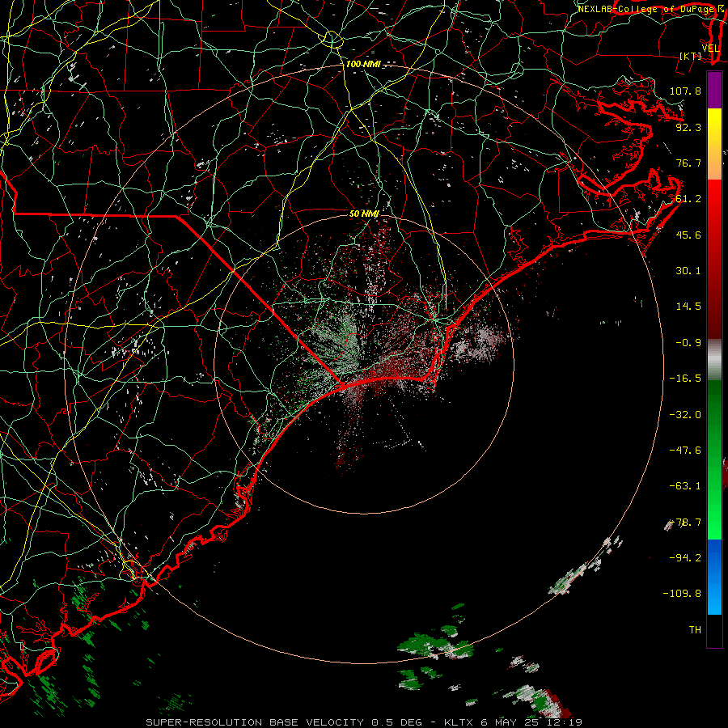Viewport: 728px width, 728px height.
Task: Click the black TH segment of the color bar
Action: pyautogui.click(x=714, y=630)
